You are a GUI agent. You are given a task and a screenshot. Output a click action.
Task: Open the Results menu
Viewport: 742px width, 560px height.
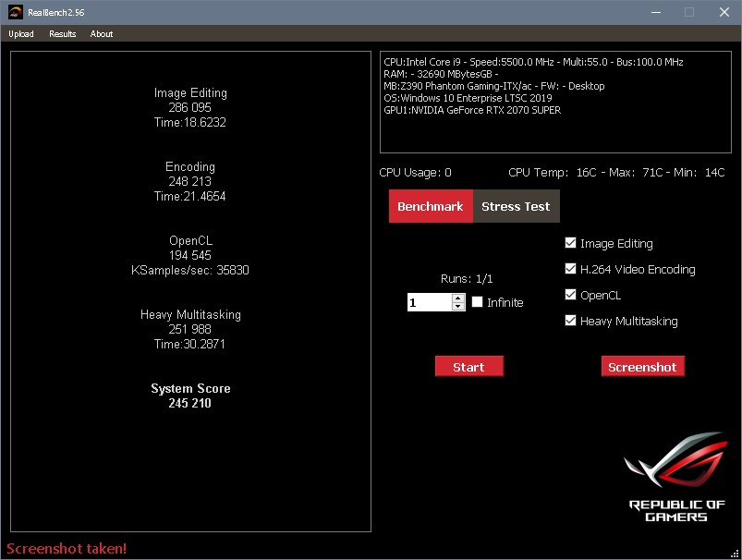tap(62, 33)
